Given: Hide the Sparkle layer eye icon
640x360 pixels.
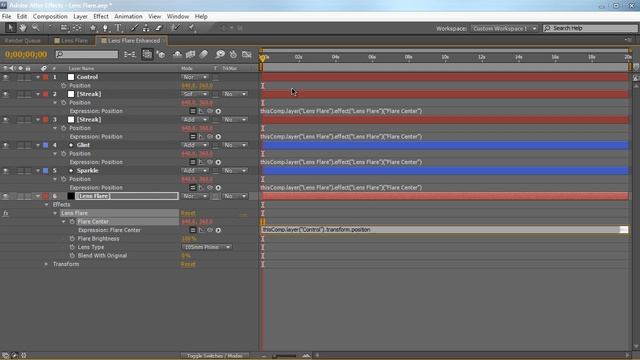Looking at the screenshot, I should [5, 171].
